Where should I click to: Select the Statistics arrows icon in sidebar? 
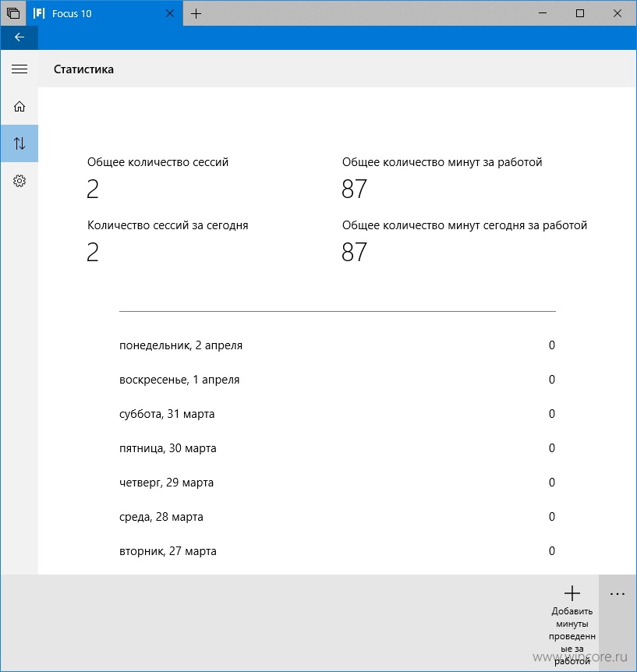(19, 143)
